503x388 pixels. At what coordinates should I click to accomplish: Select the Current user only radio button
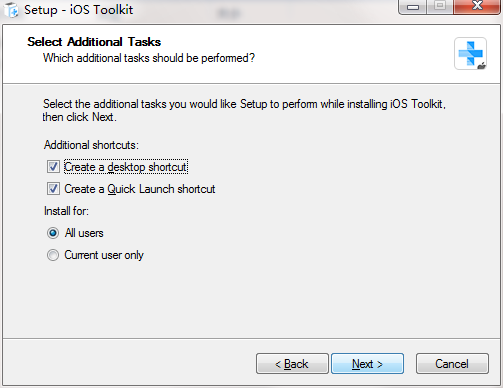pos(53,255)
